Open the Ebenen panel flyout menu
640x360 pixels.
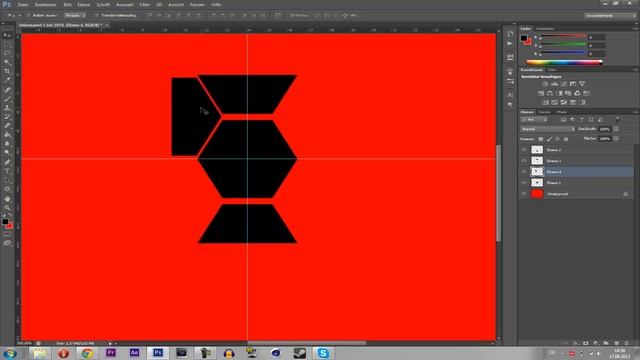pos(635,112)
